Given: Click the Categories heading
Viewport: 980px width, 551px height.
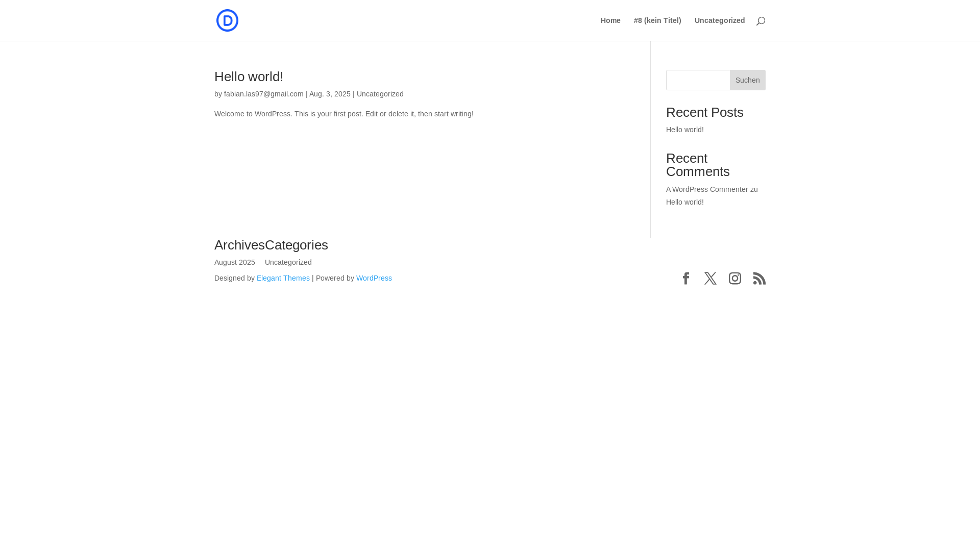Looking at the screenshot, I should click(297, 245).
